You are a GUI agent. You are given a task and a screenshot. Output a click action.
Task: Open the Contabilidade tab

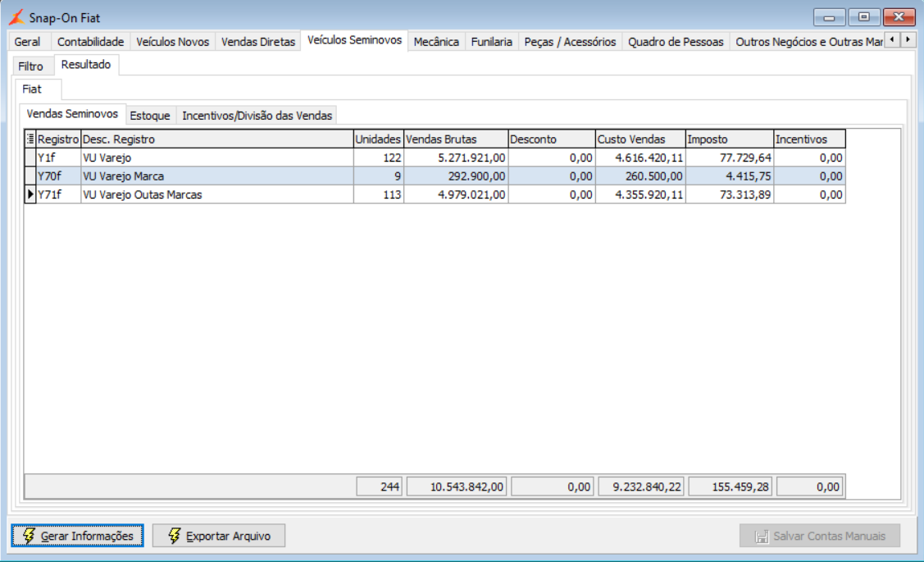(90, 42)
